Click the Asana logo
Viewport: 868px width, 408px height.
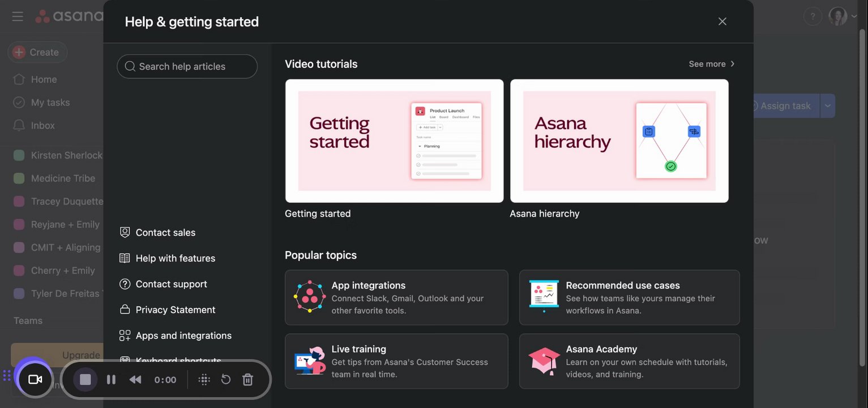[69, 16]
